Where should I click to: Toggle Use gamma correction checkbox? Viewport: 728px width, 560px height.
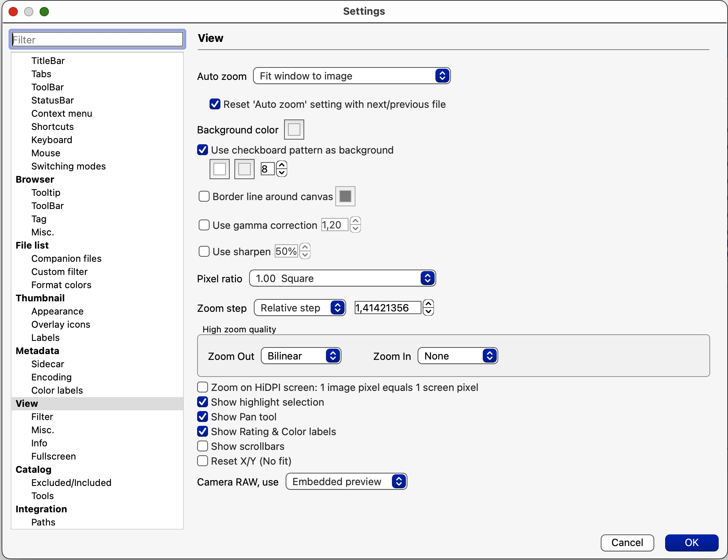(204, 225)
